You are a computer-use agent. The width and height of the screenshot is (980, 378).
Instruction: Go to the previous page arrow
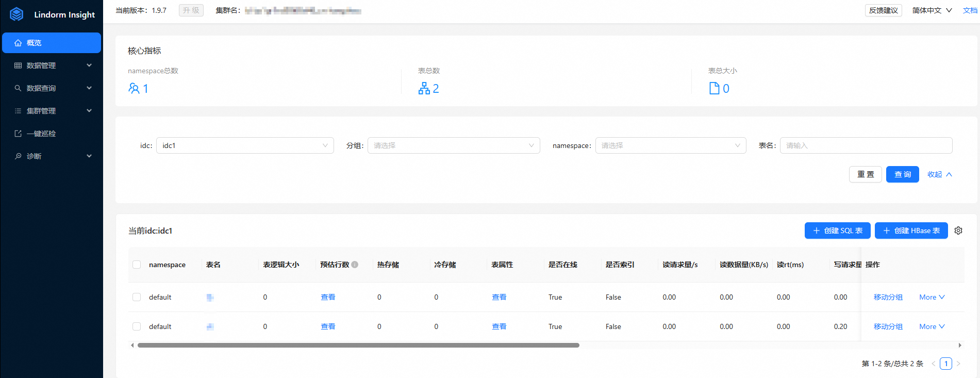click(x=934, y=364)
